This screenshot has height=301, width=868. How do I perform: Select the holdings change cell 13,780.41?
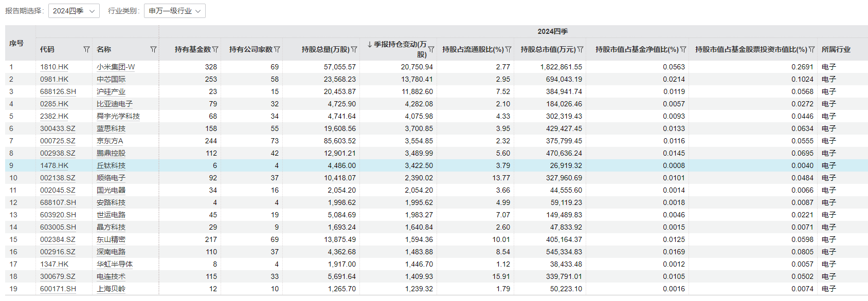(x=417, y=79)
